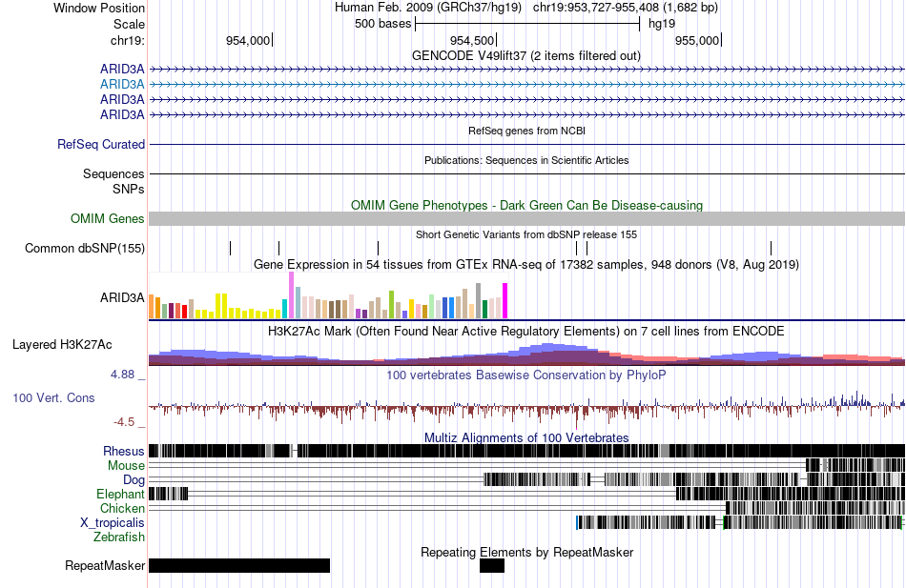The image size is (906, 588).
Task: Click the rightmost Common dbSNP variant tick
Action: pos(771,249)
